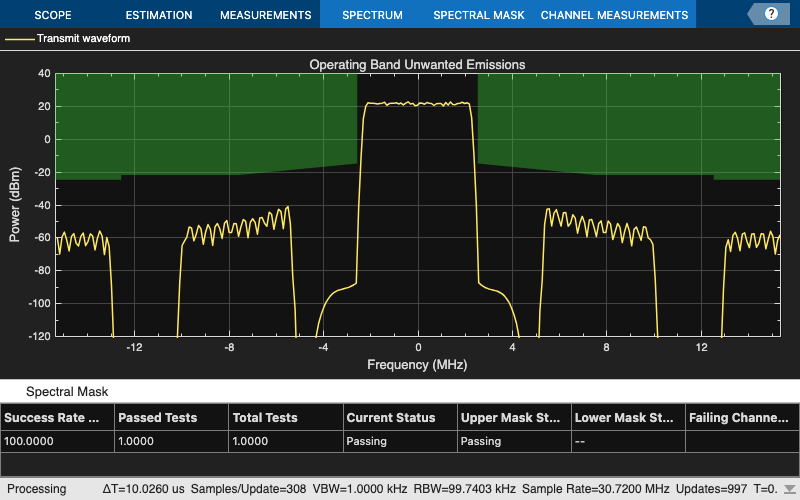This screenshot has width=800, height=500.
Task: Click the Spectral Mask panel title
Action: 67,392
